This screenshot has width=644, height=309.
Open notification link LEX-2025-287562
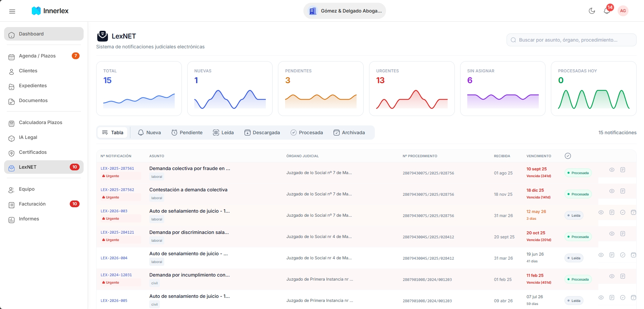pyautogui.click(x=117, y=190)
